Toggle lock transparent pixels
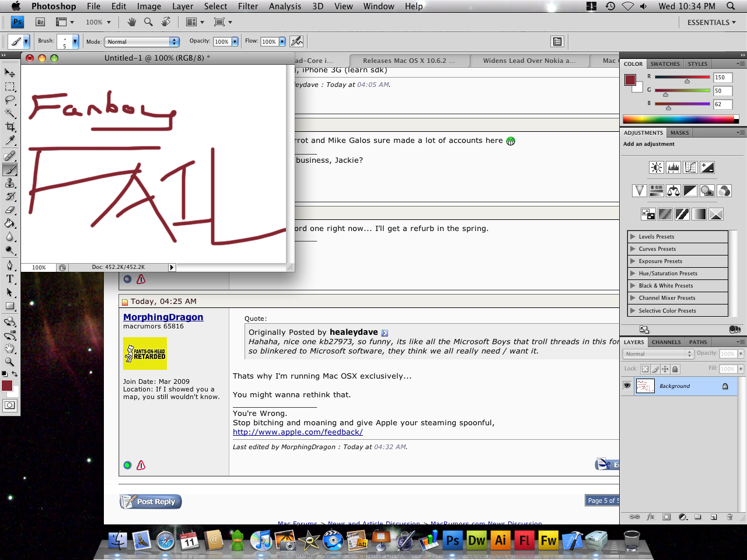 645,369
